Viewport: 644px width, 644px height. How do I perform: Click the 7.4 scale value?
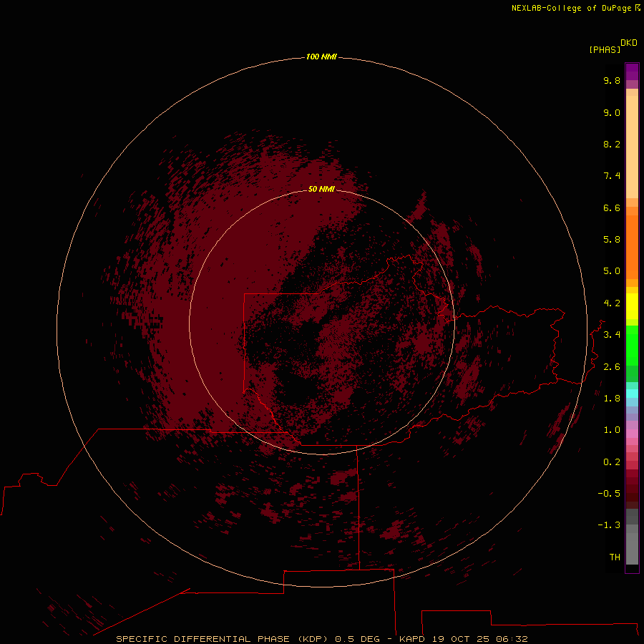click(612, 176)
